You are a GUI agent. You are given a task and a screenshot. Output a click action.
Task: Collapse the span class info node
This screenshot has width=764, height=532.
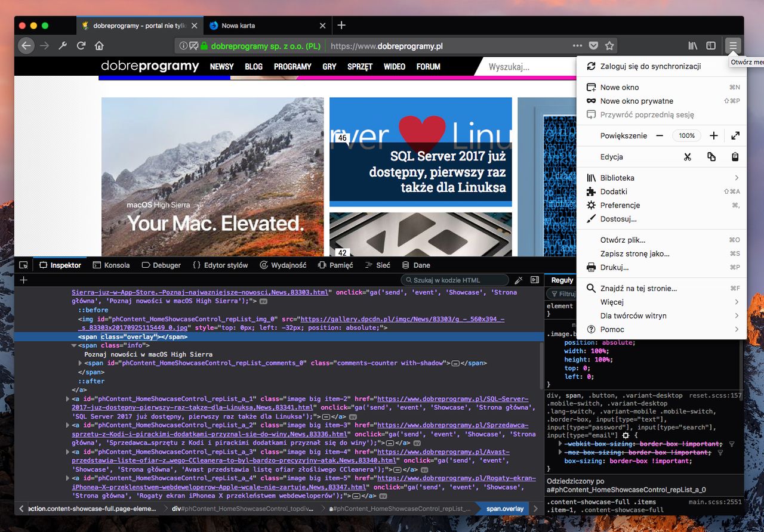74,345
